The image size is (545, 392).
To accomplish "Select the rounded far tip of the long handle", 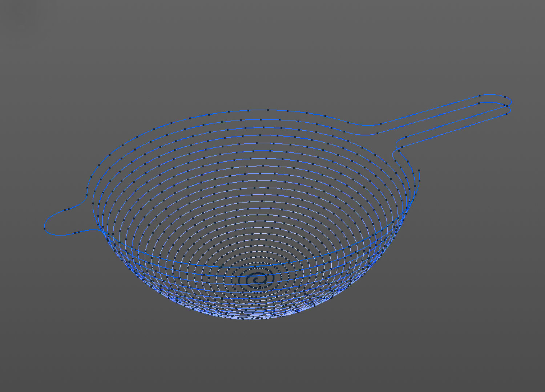I will coord(511,102).
